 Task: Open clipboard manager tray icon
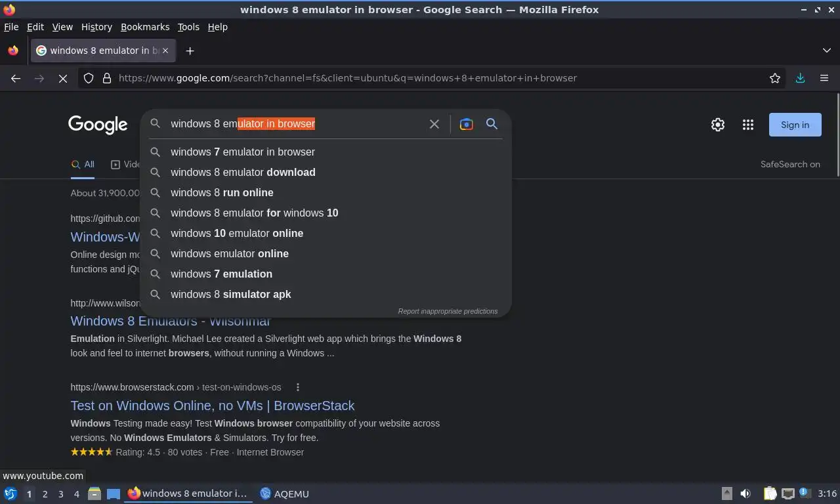770,493
